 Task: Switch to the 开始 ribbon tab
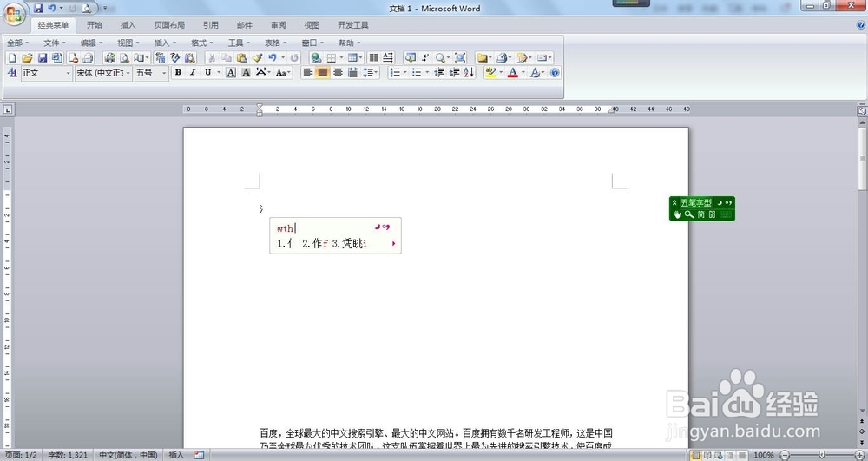94,25
